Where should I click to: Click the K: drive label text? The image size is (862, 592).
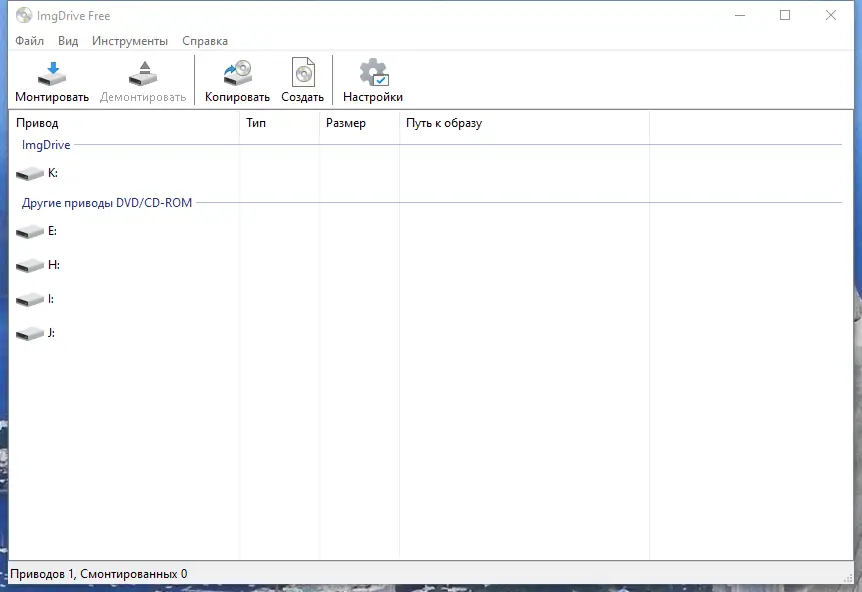(53, 173)
